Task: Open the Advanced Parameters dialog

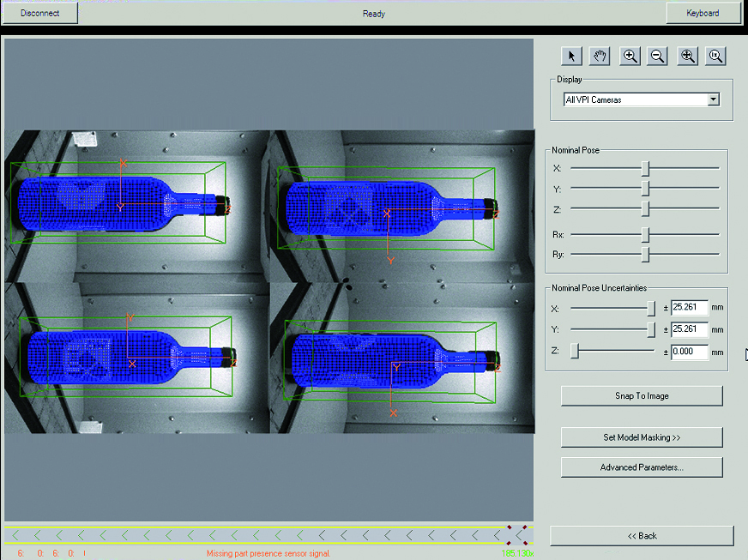Action: pos(642,467)
